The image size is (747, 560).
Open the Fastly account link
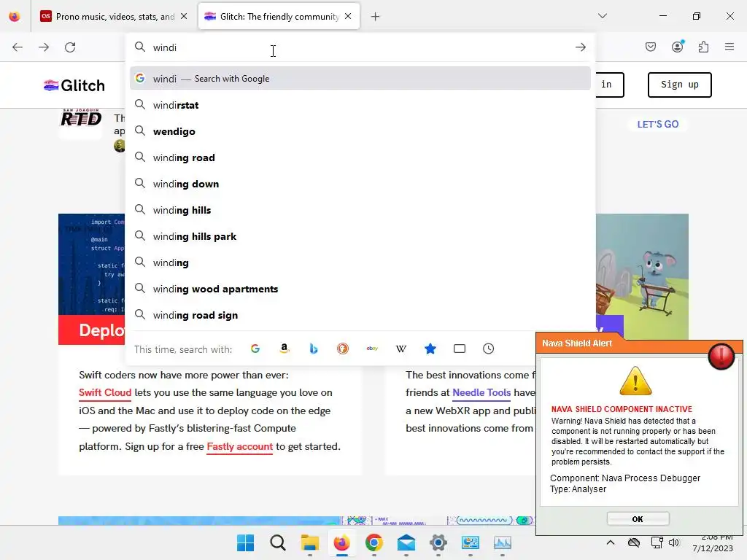point(239,447)
